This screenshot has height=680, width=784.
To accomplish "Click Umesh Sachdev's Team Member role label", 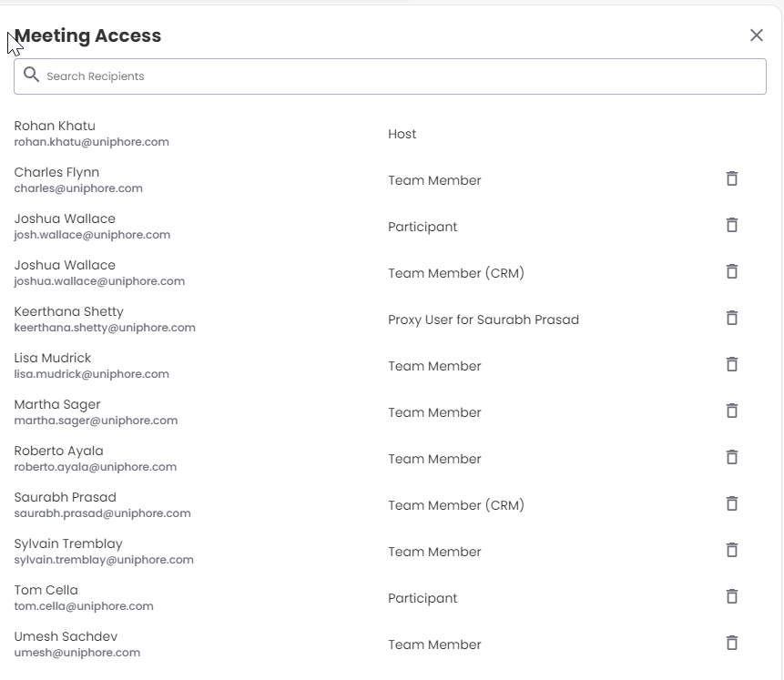I will coord(434,645).
